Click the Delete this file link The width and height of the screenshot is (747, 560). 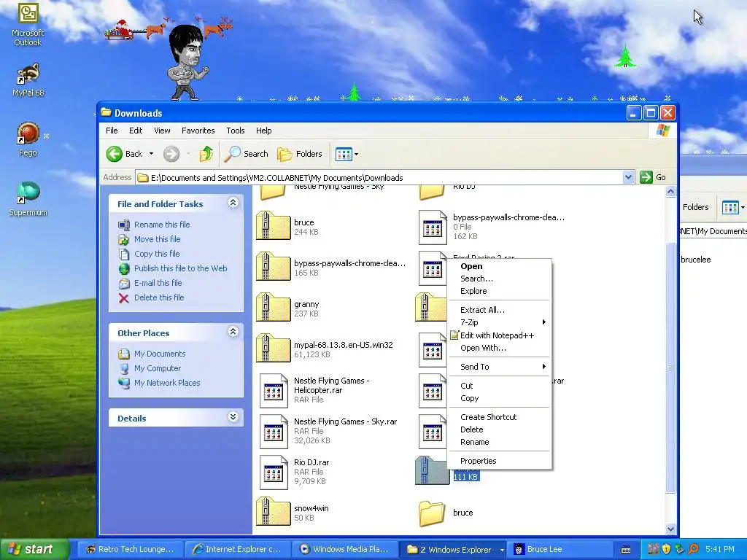pos(158,297)
